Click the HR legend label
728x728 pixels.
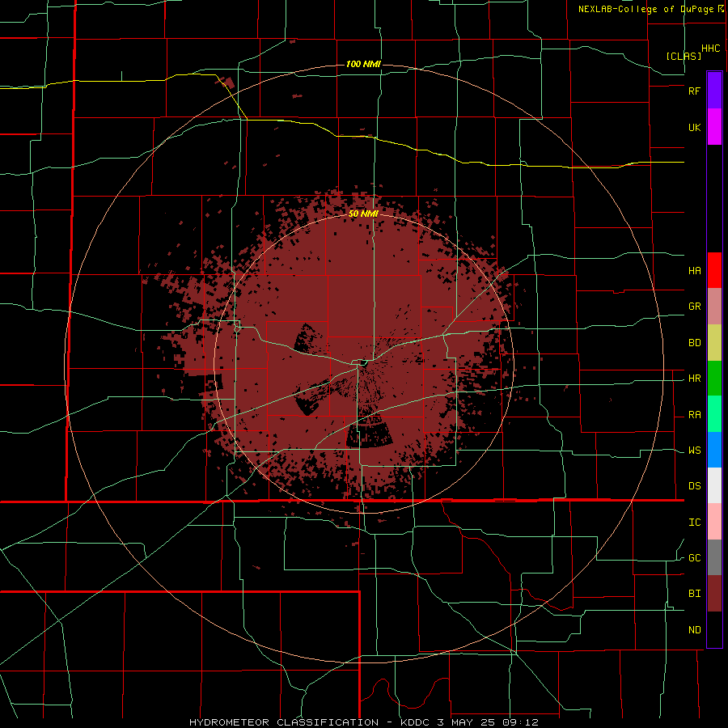(694, 379)
